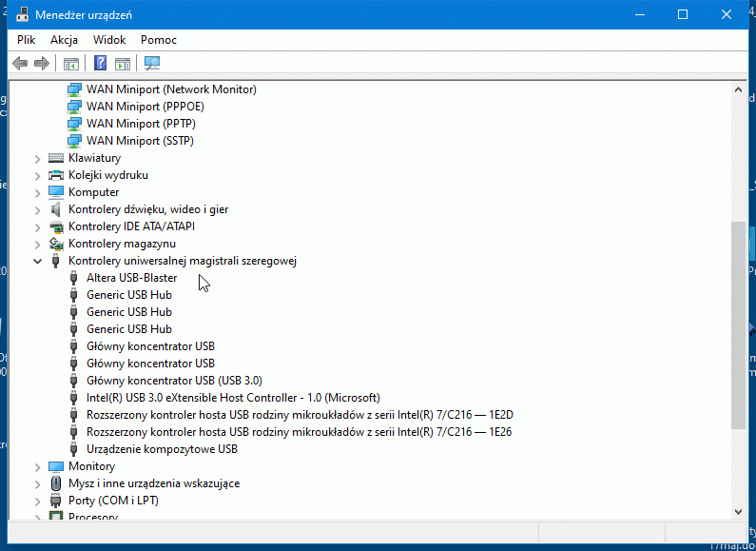Open the Plik menu

[x=26, y=40]
